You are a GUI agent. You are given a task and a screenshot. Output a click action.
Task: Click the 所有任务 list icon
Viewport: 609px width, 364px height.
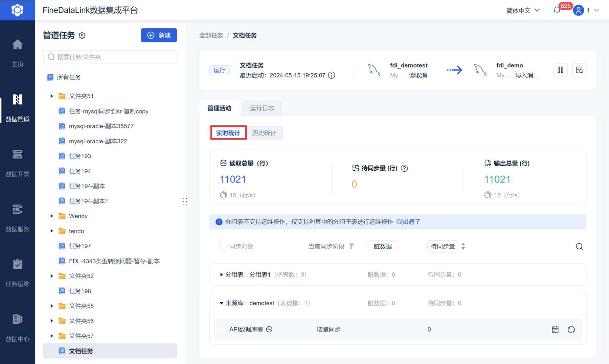(50, 77)
